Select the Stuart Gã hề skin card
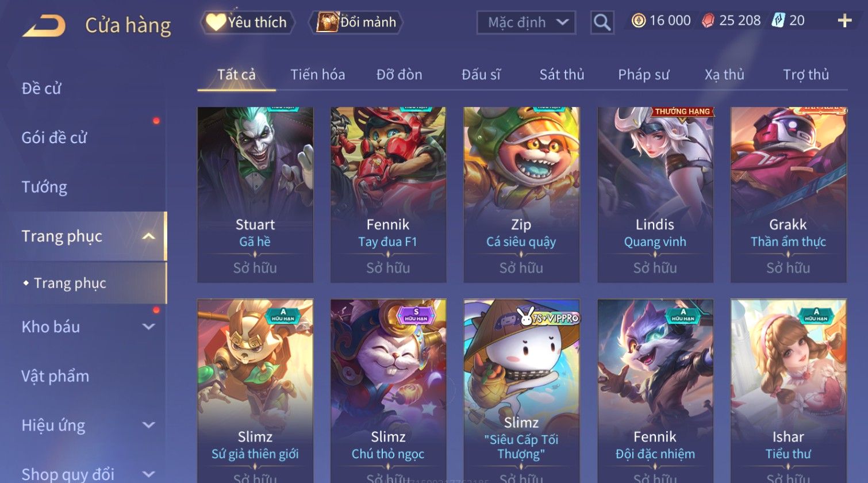 255,194
